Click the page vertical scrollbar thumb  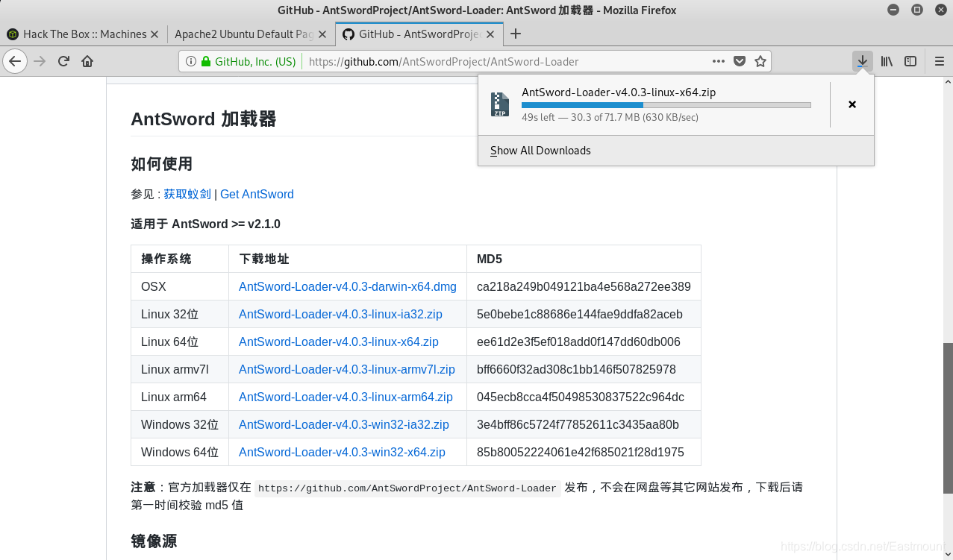[948, 418]
